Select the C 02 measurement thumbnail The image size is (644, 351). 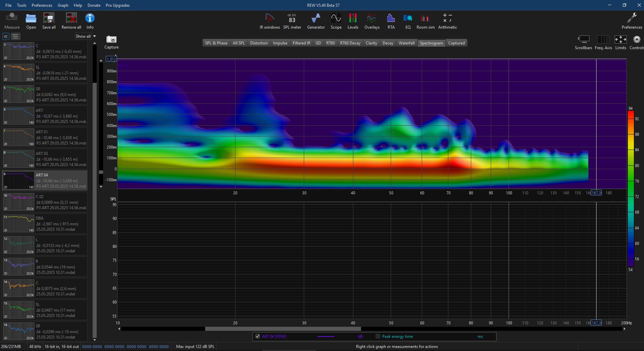click(19, 202)
